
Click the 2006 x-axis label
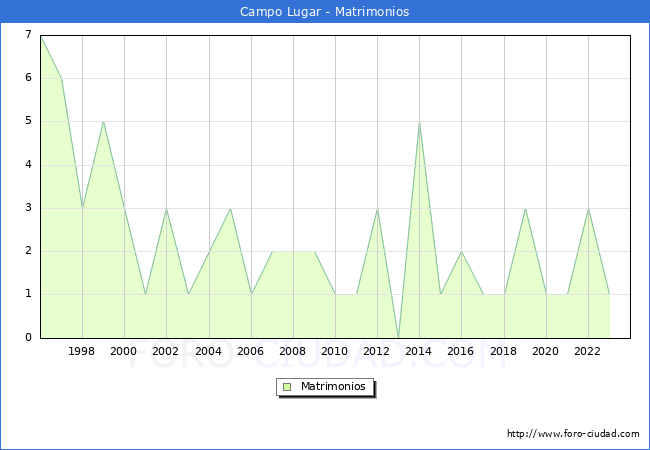251,351
